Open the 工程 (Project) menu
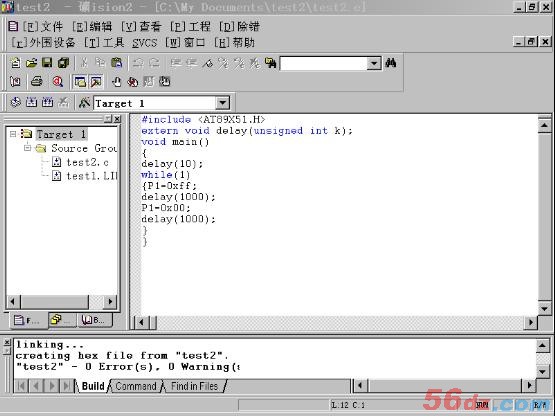The width and height of the screenshot is (555, 416). click(190, 27)
